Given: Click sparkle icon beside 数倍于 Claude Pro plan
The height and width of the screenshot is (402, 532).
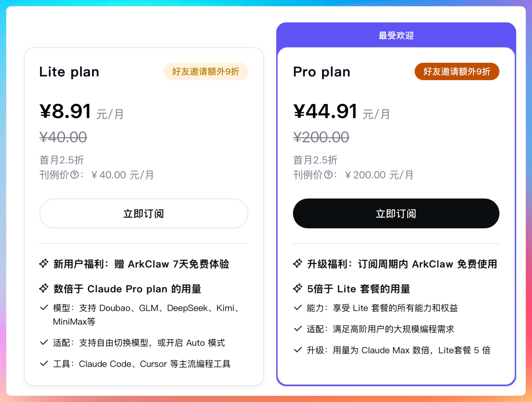Looking at the screenshot, I should (x=44, y=288).
